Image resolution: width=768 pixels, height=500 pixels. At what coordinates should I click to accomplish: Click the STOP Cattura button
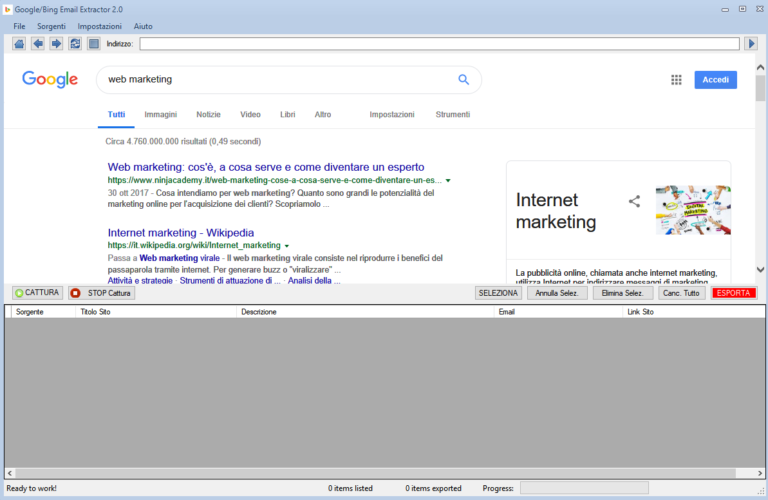(101, 293)
